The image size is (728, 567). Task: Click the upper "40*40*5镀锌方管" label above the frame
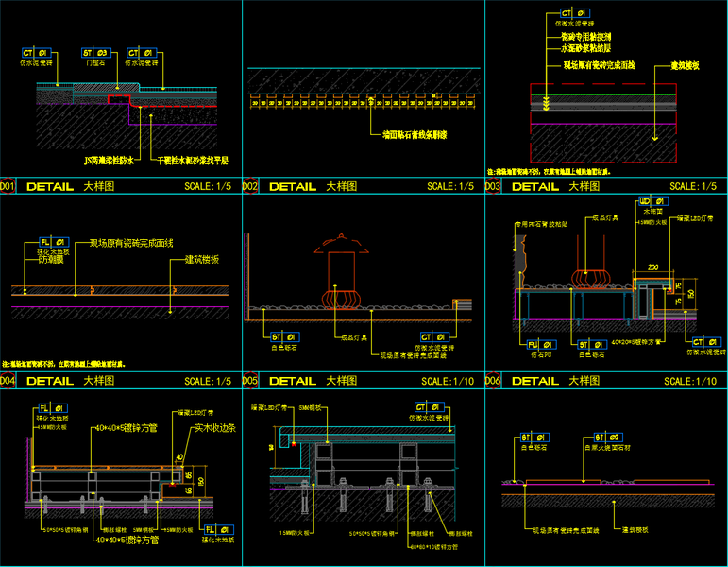click(x=127, y=428)
